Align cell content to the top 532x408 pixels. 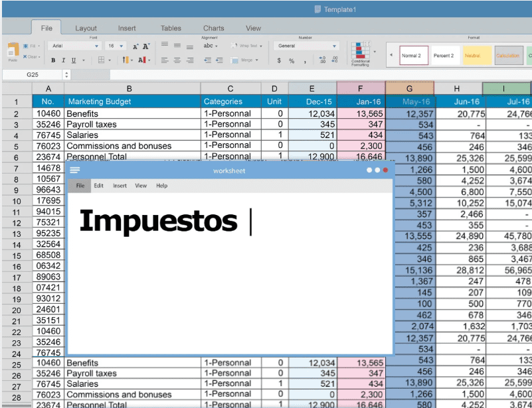165,44
